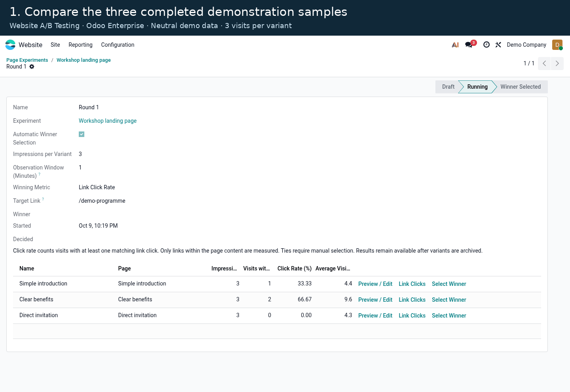
Task: Select Winner for Clear benefits
Action: point(449,300)
